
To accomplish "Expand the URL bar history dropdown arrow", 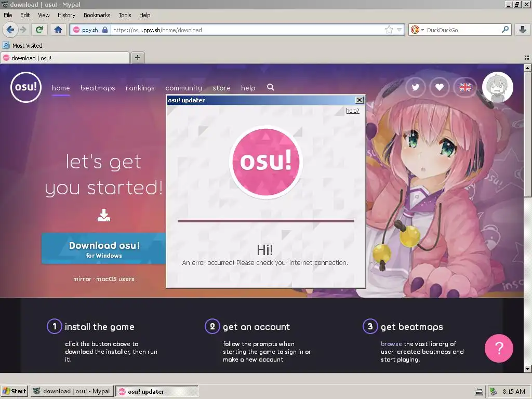I will (400, 30).
